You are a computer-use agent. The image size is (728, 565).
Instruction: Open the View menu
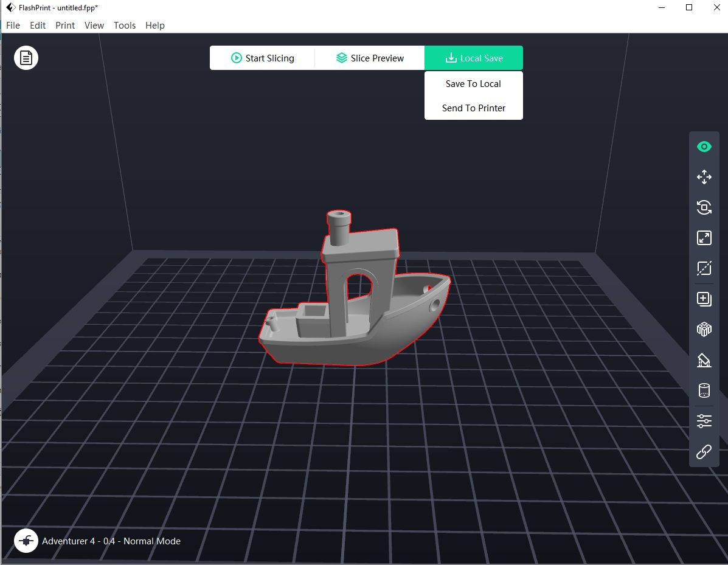[x=94, y=26]
